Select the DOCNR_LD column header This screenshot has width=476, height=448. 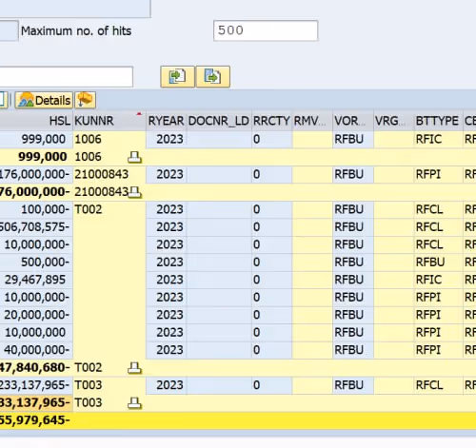219,121
